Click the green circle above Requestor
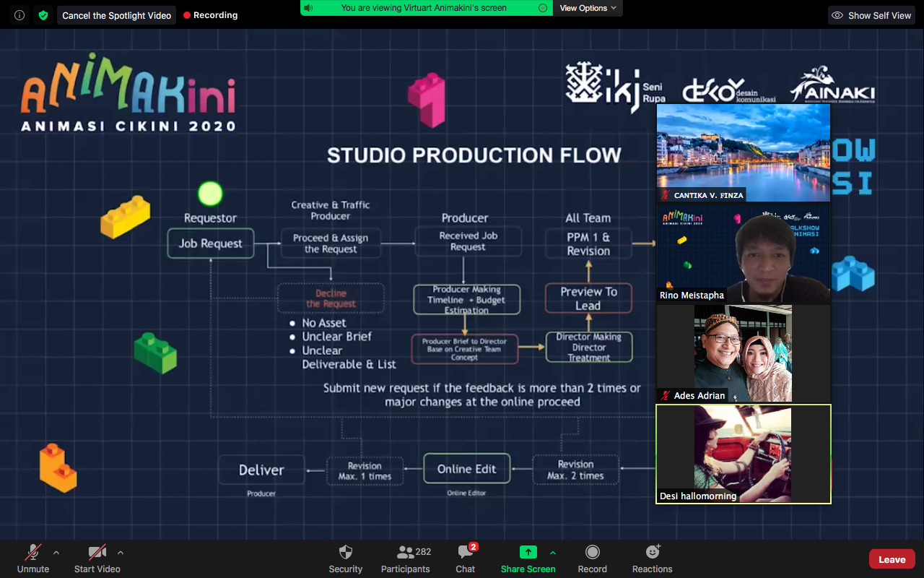This screenshot has width=924, height=578. coord(210,194)
